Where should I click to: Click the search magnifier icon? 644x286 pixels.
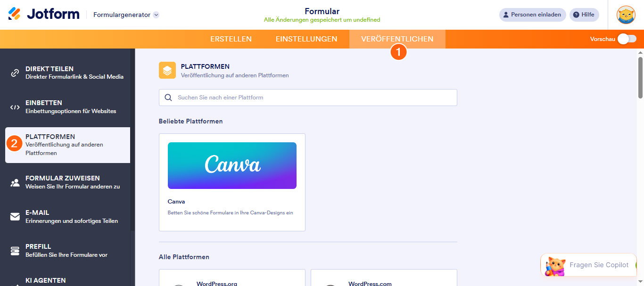coord(168,98)
